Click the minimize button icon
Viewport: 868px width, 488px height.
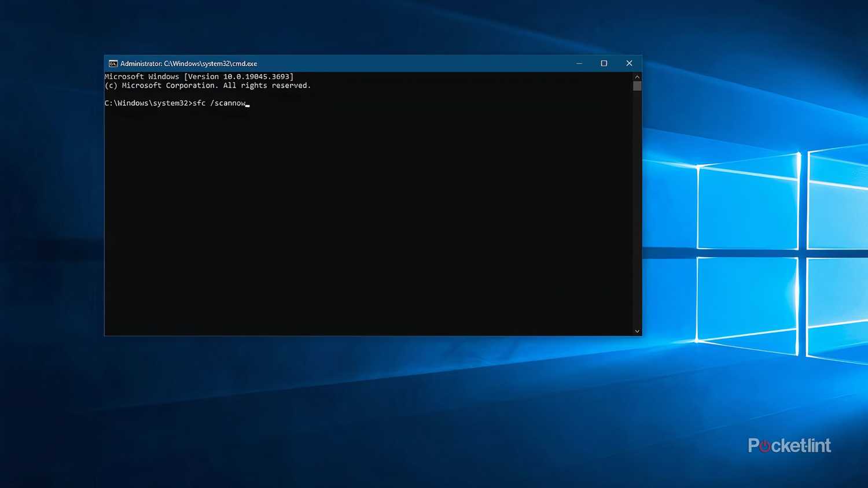pyautogui.click(x=579, y=64)
